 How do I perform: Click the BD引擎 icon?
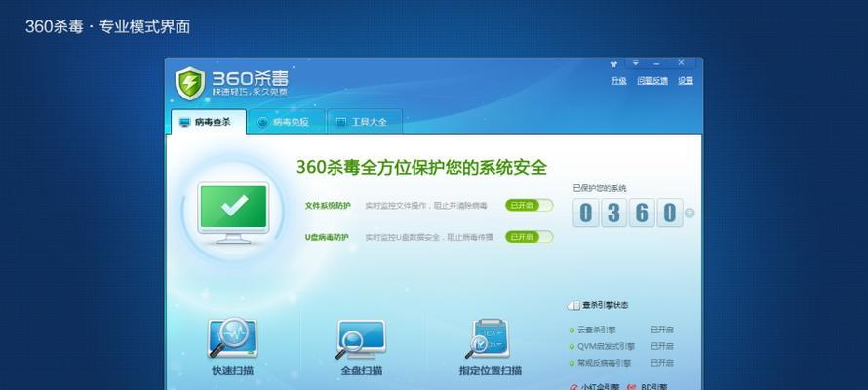coord(631,387)
